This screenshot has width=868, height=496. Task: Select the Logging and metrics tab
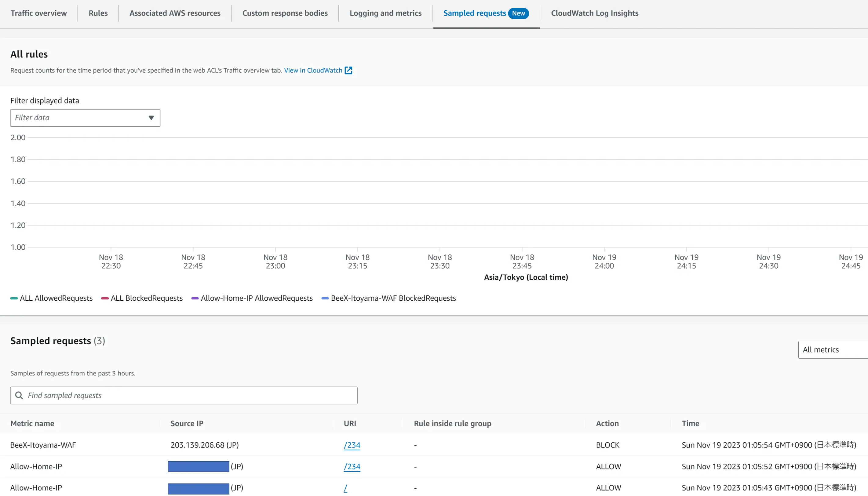(x=385, y=13)
